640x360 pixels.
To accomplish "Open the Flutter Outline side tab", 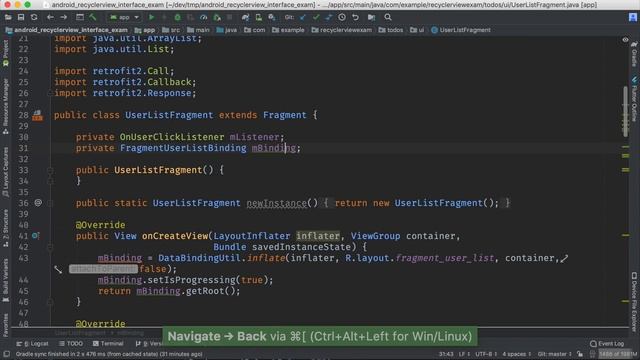I will [634, 99].
